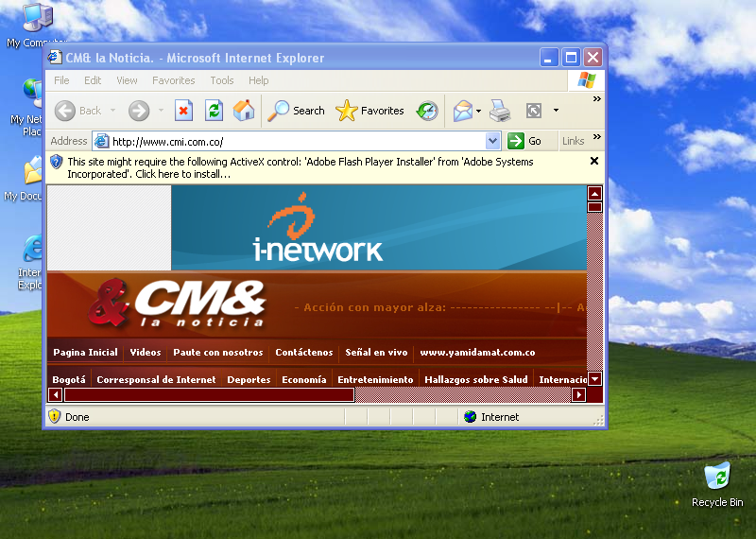Open the Favorites menu

coord(174,80)
